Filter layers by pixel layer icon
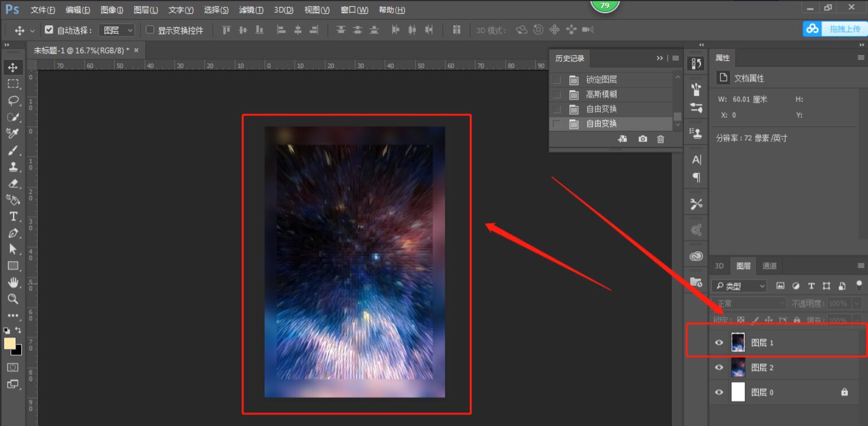This screenshot has width=868, height=426. (x=780, y=285)
